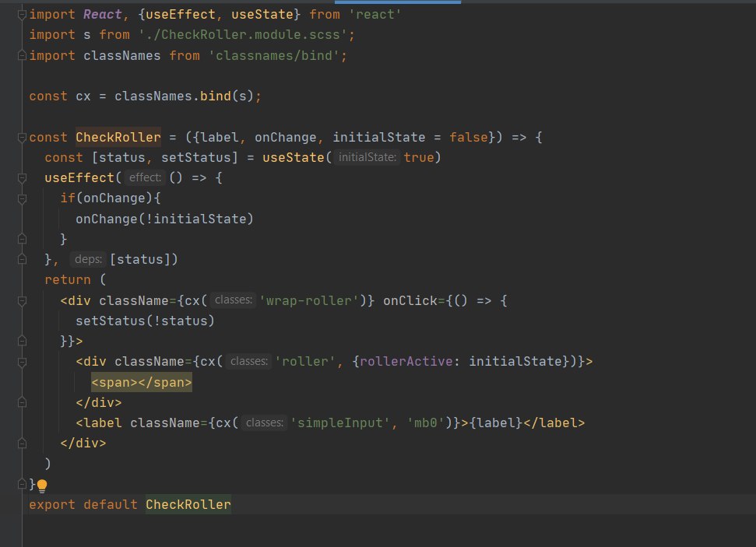756x547 pixels.
Task: Toggle fold marker beside 'import classNames' line
Action: tap(22, 56)
